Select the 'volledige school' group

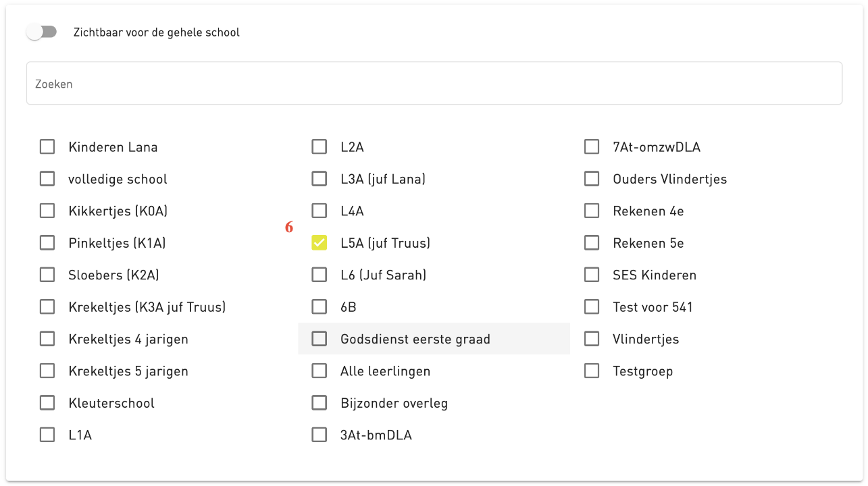click(x=47, y=178)
